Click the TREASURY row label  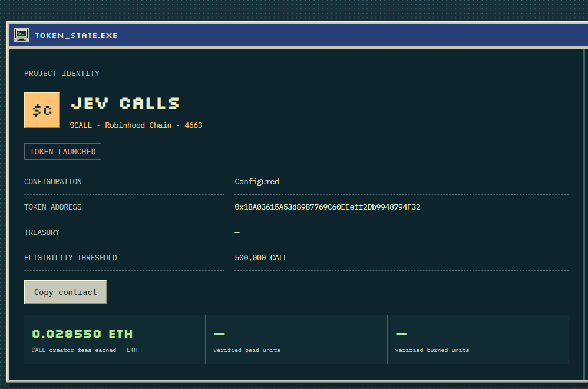pos(42,232)
